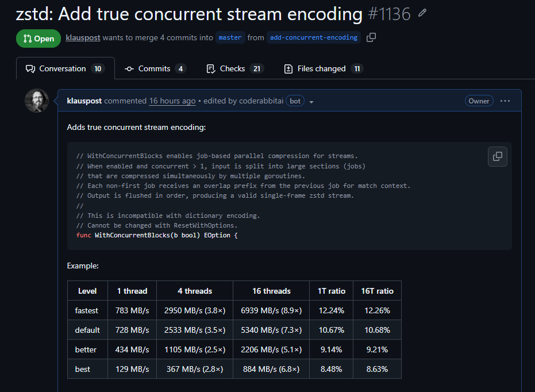
Task: Click the #1136 pull request number
Action: click(x=389, y=14)
